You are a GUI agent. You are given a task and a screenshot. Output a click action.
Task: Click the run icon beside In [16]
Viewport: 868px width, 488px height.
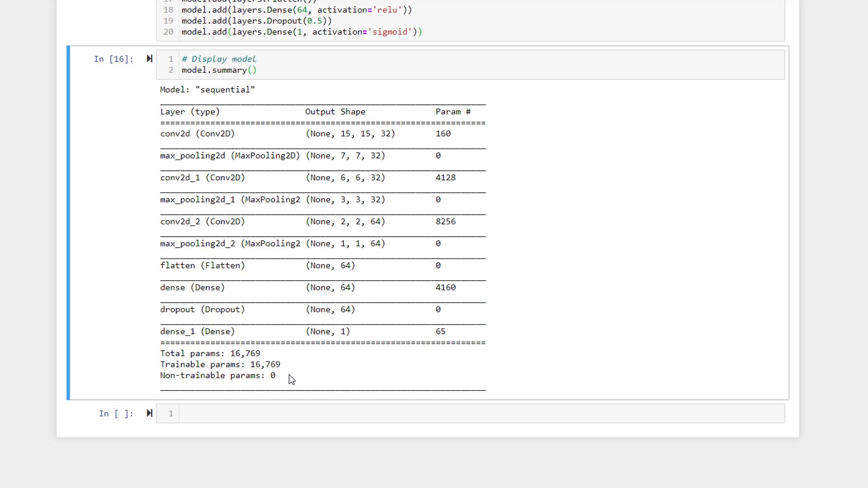149,58
